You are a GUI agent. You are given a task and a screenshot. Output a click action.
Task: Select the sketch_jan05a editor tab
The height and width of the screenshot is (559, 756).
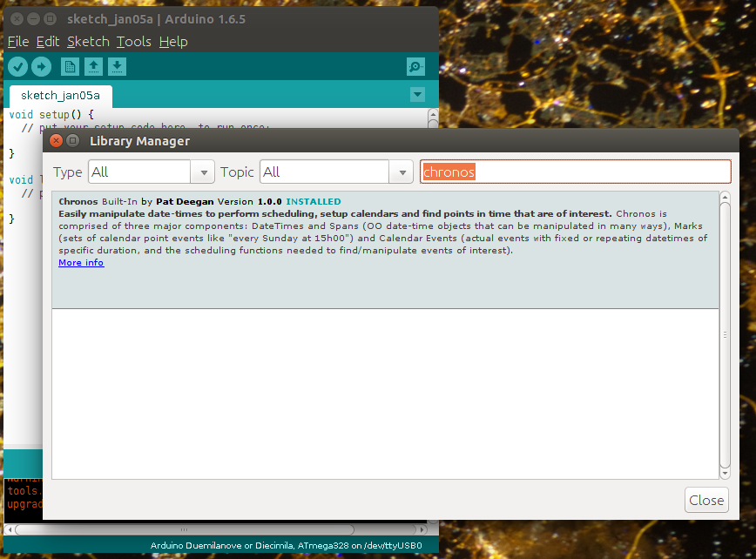pos(61,96)
